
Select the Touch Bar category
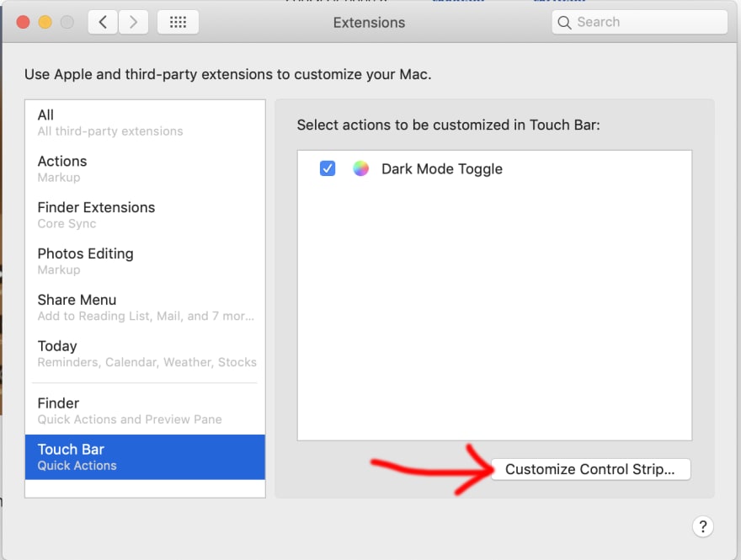click(145, 457)
